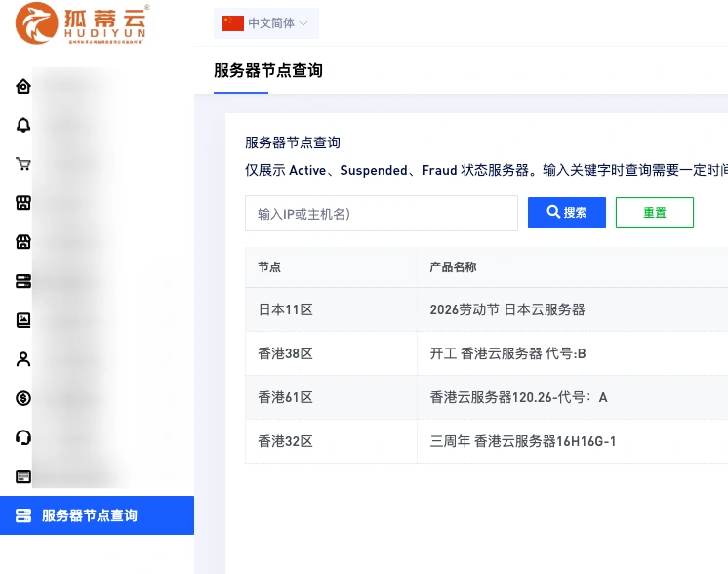Open the image gallery sidebar icon

pyautogui.click(x=23, y=320)
